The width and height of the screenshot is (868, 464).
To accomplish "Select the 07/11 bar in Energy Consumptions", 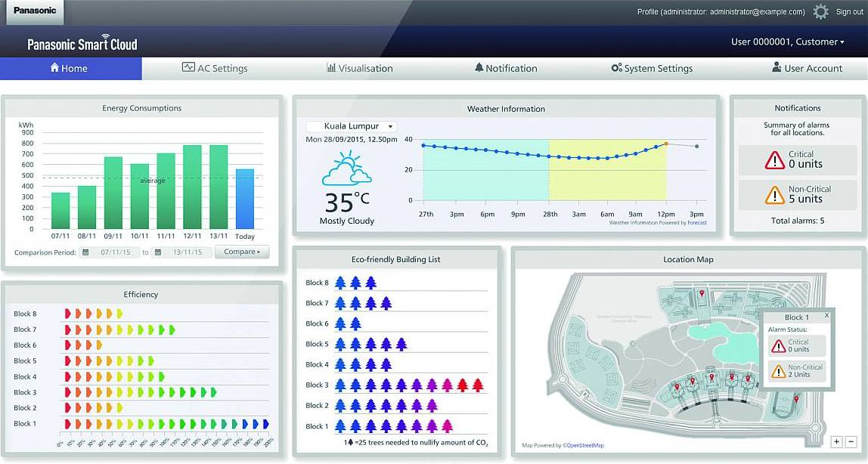I will pos(60,211).
